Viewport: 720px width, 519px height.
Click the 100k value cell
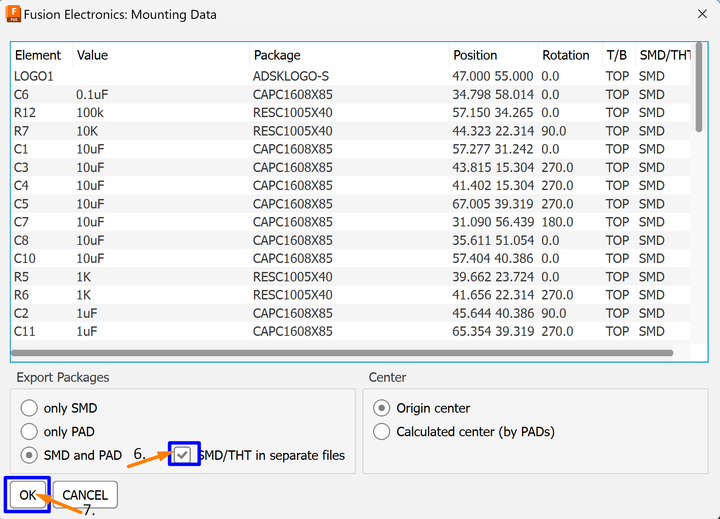(x=90, y=113)
